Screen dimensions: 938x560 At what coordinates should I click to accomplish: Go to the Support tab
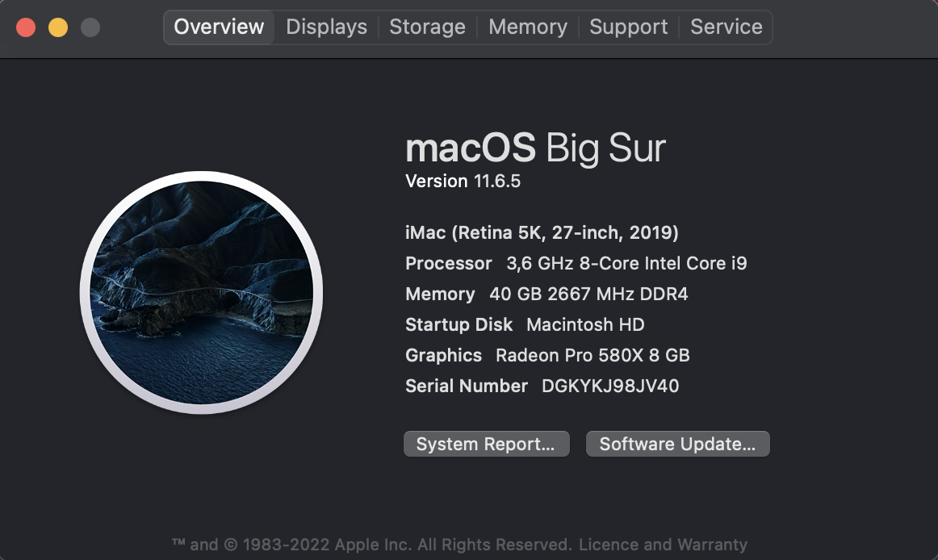tap(628, 27)
